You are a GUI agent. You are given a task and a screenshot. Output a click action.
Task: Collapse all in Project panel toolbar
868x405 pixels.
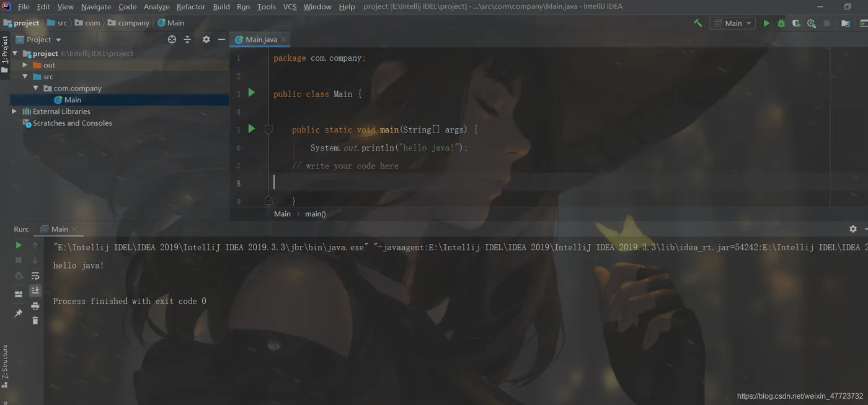click(187, 39)
